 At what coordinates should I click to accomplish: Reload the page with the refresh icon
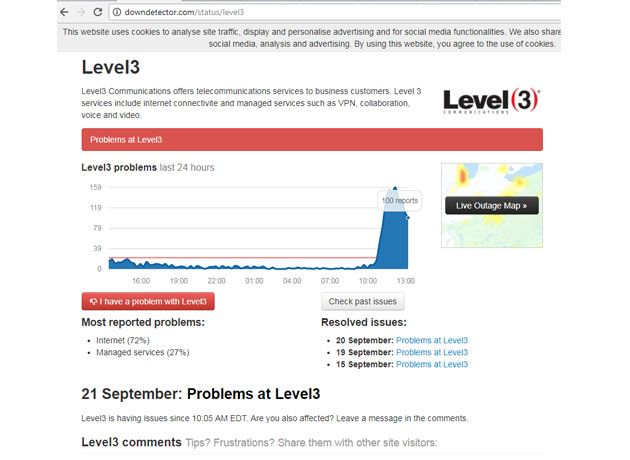pyautogui.click(x=98, y=11)
